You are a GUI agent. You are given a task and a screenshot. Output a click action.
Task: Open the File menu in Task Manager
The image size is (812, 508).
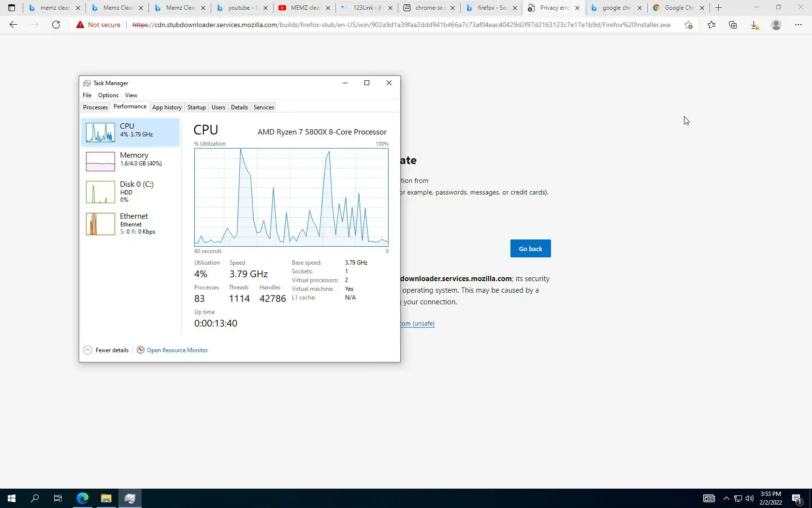point(87,95)
